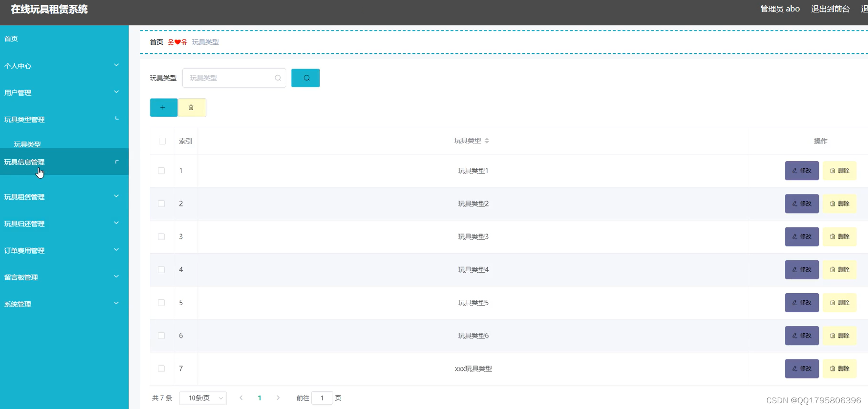Check the box for row 玩具类型2

[161, 204]
